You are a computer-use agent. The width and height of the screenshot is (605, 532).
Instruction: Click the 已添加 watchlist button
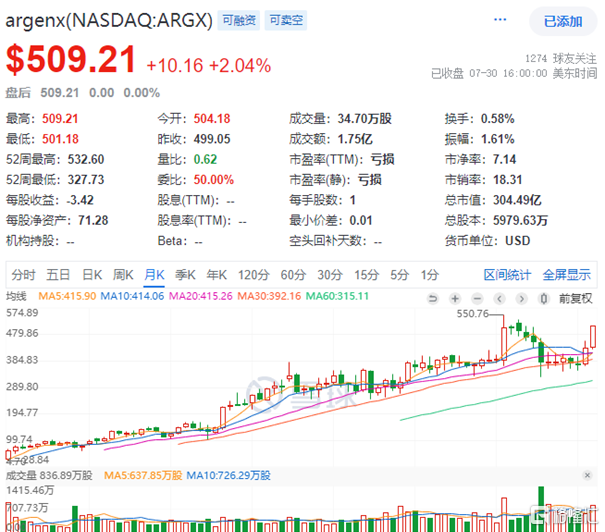coord(563,22)
